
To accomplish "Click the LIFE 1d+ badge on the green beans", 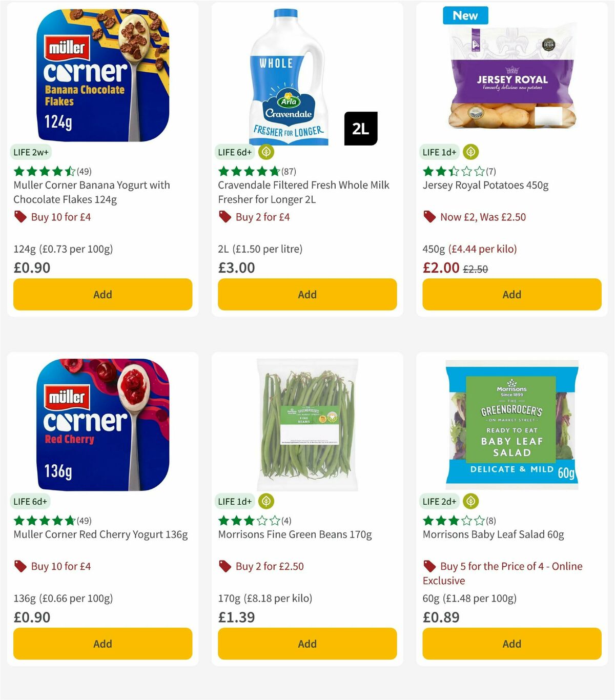I will (235, 501).
